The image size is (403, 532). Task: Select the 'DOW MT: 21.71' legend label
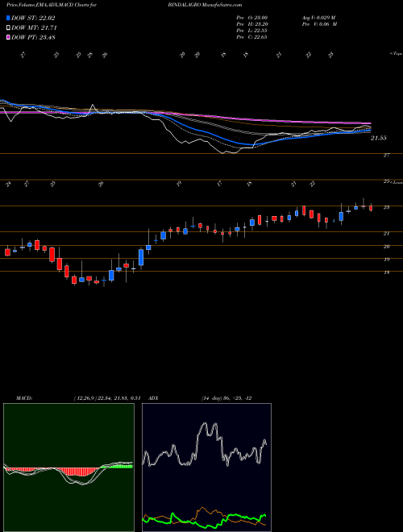(34, 27)
